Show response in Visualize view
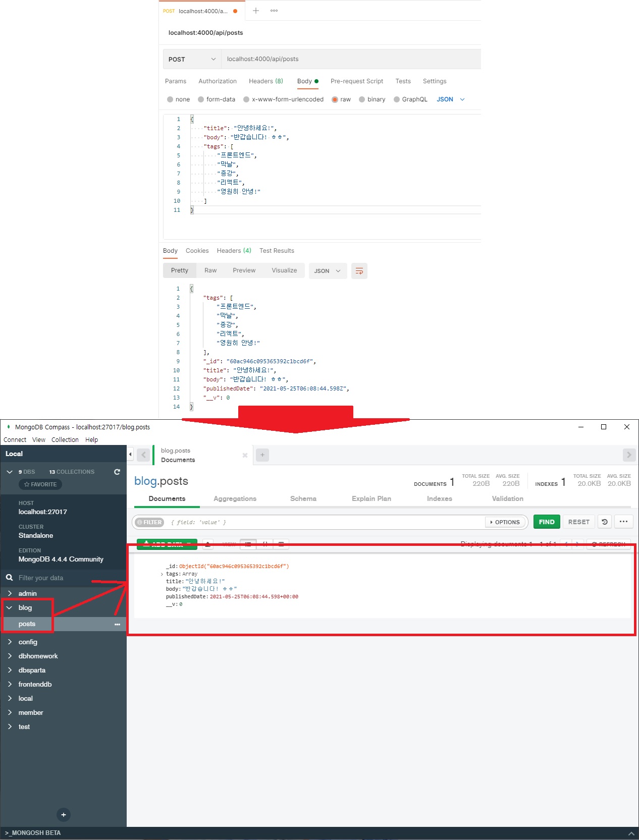This screenshot has width=639, height=840. 284,270
